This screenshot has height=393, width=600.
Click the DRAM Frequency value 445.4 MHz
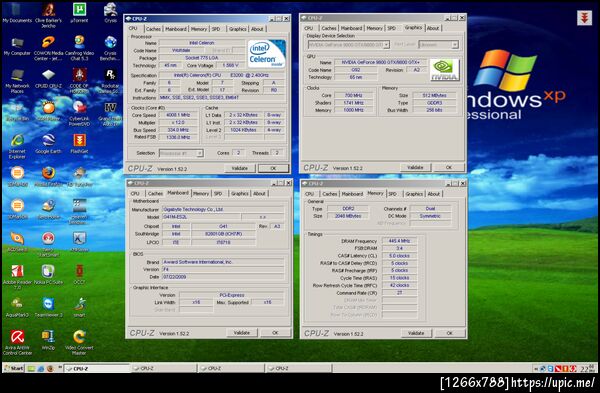click(399, 241)
